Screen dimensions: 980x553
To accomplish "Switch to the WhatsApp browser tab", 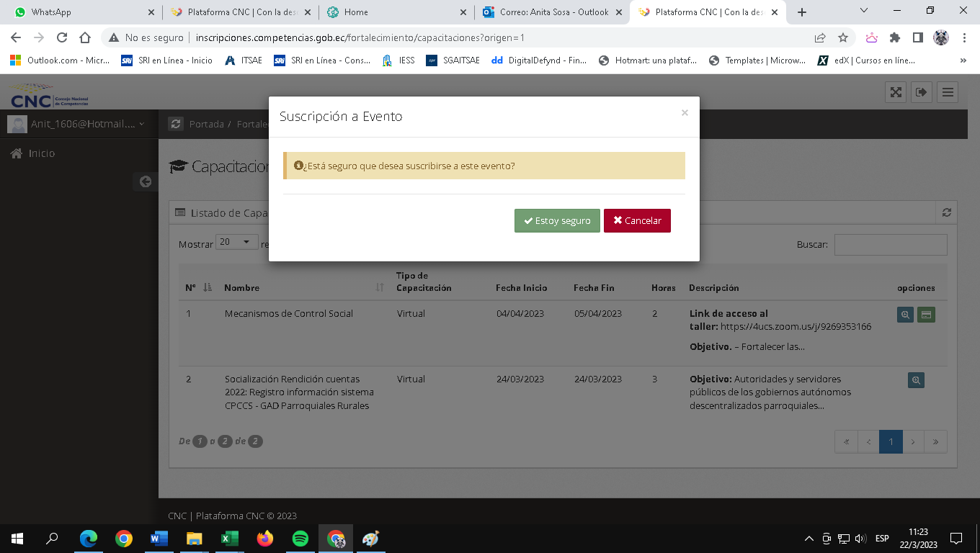I will [x=79, y=12].
